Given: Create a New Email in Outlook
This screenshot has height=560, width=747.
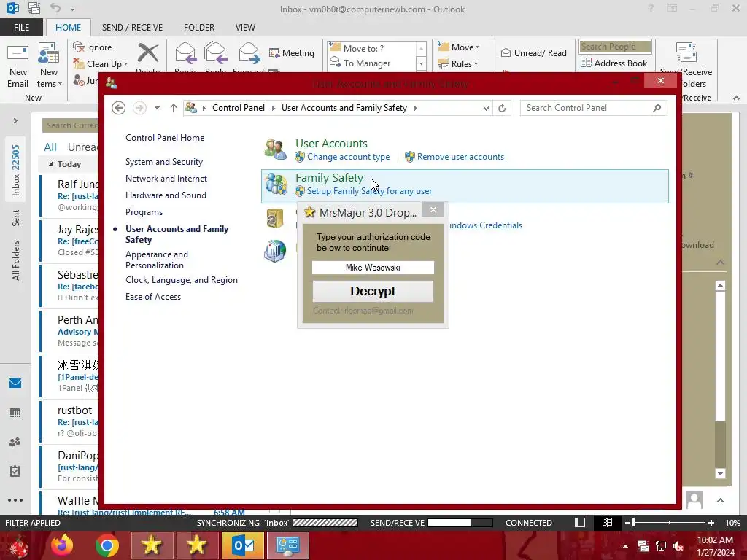Looking at the screenshot, I should point(18,66).
